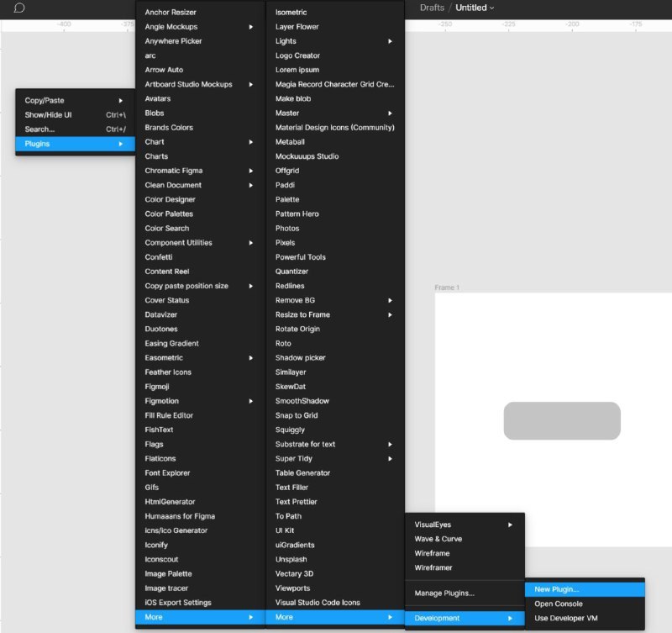Open the Untitled file name dropdown
This screenshot has width=672, height=633.
[475, 8]
